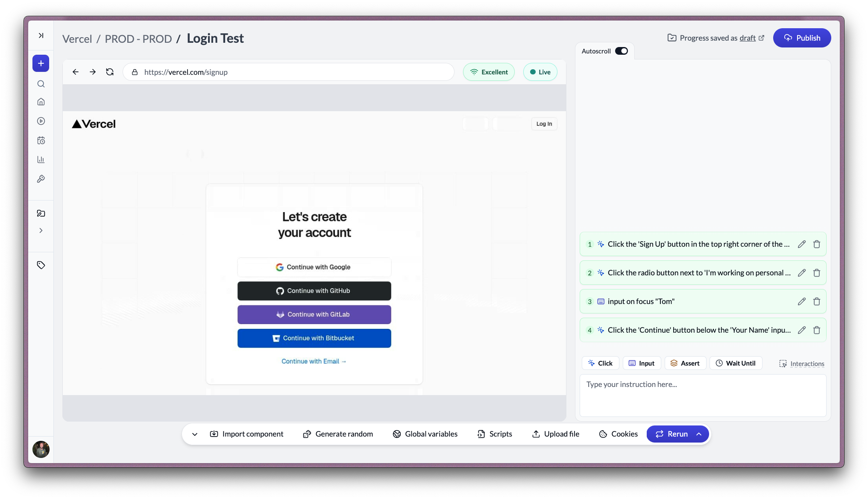Open the home icon in the sidebar
This screenshot has height=499, width=868.
point(41,101)
